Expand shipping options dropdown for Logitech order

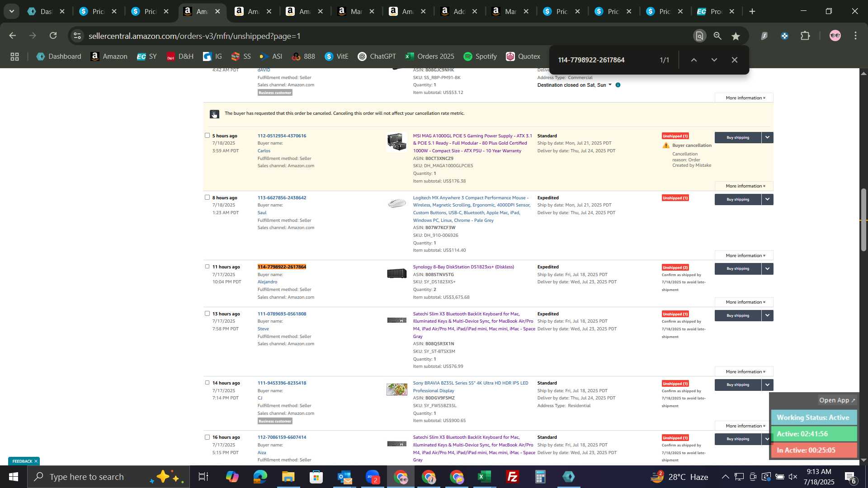pyautogui.click(x=767, y=199)
